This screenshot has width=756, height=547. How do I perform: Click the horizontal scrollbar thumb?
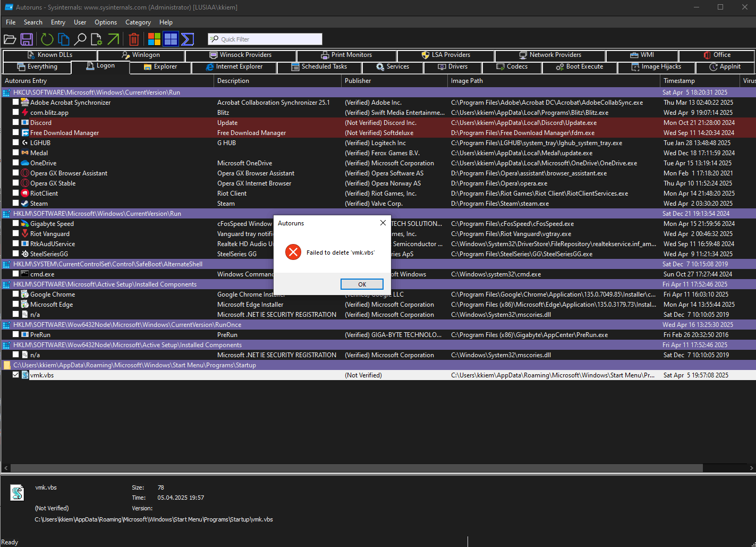pos(356,468)
